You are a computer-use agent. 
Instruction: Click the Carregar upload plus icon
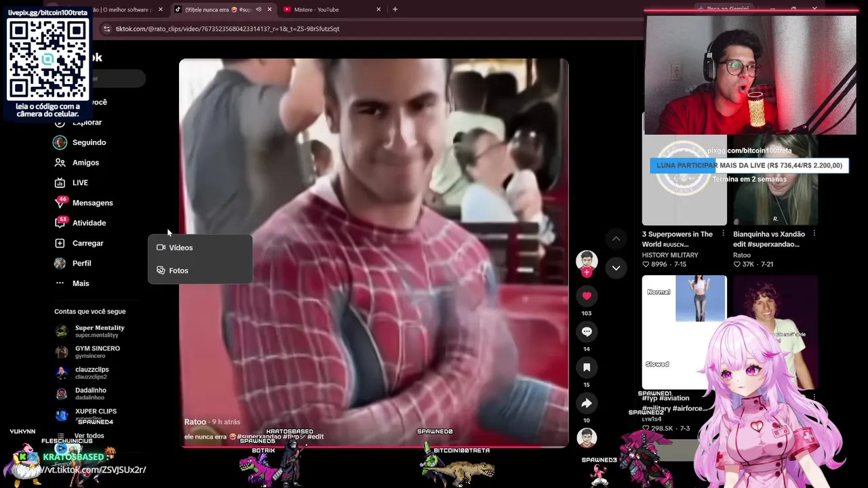60,243
